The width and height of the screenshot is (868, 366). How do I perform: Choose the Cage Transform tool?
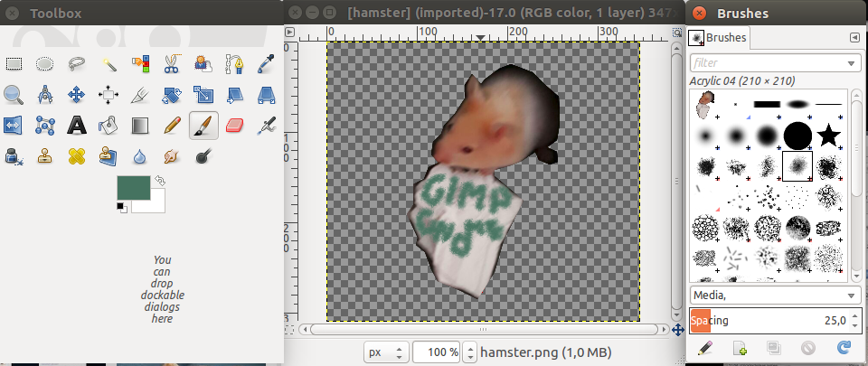click(45, 126)
